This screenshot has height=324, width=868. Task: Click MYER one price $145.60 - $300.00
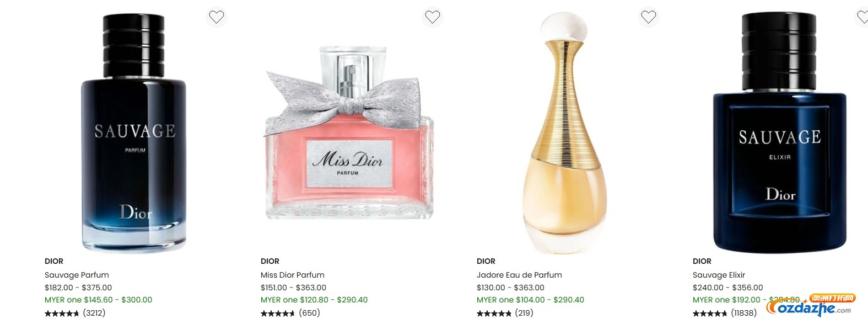98,300
